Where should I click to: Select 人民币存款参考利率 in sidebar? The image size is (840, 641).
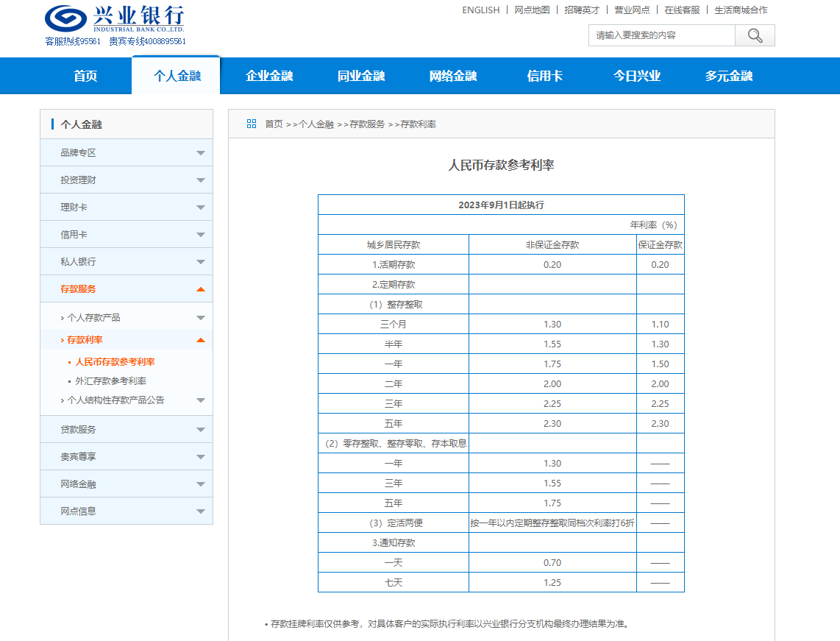click(x=115, y=362)
